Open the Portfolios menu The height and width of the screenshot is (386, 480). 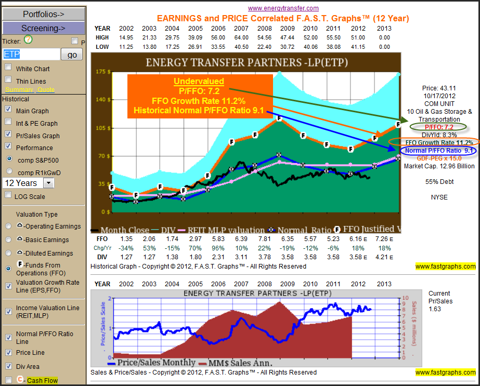coord(43,14)
